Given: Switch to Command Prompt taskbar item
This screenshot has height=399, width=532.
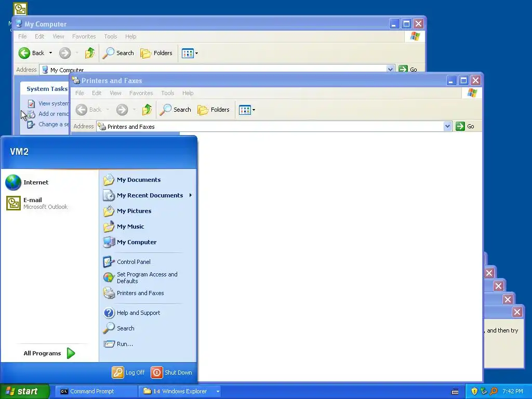Looking at the screenshot, I should pyautogui.click(x=96, y=391).
